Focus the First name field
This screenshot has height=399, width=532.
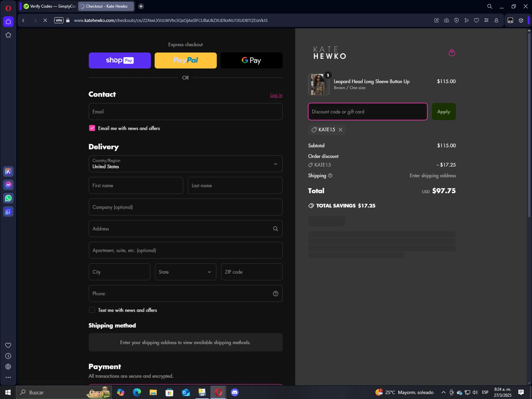tap(136, 185)
